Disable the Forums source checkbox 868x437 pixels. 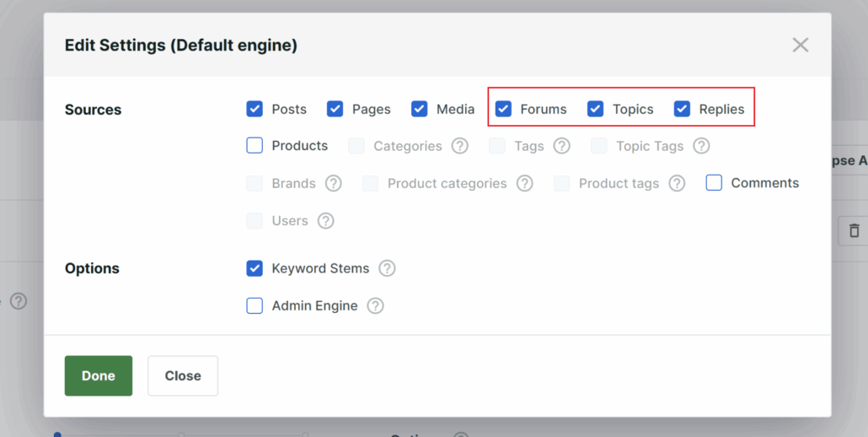pos(503,109)
